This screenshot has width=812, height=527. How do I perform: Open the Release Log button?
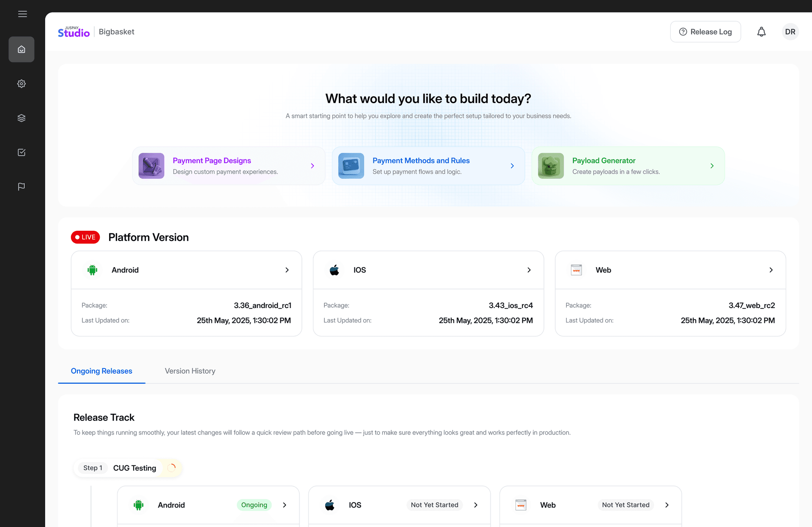(x=705, y=32)
